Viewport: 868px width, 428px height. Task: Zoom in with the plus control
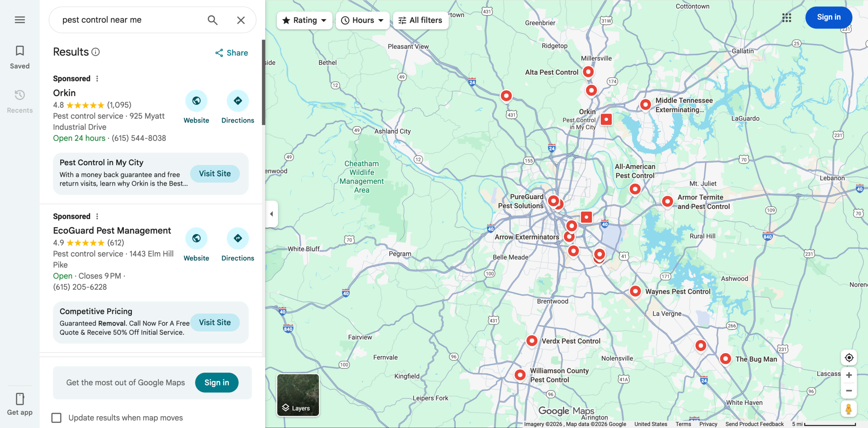pyautogui.click(x=849, y=375)
